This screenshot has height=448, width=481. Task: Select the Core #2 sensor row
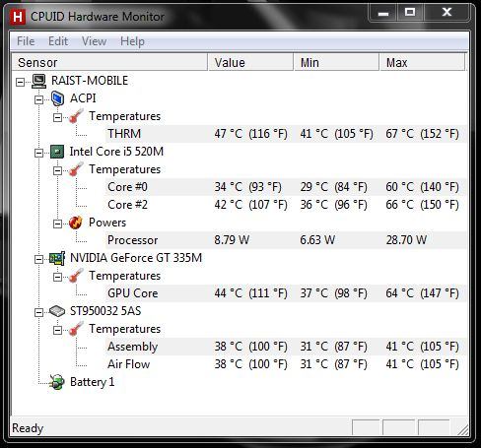click(286, 205)
